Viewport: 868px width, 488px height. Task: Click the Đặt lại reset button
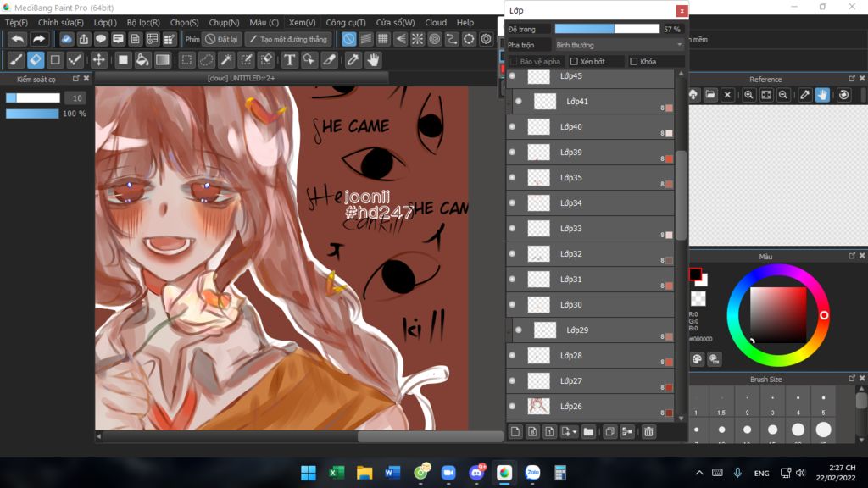pyautogui.click(x=221, y=39)
